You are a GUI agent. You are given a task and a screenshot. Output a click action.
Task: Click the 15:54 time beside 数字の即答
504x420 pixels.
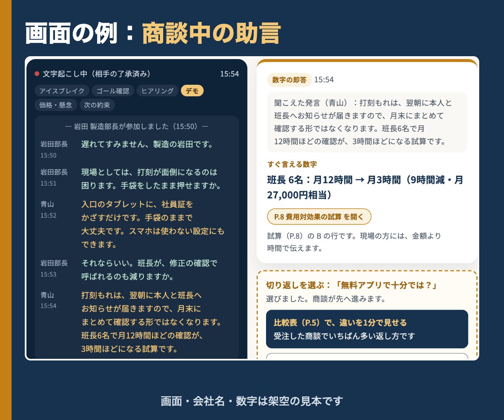click(324, 80)
